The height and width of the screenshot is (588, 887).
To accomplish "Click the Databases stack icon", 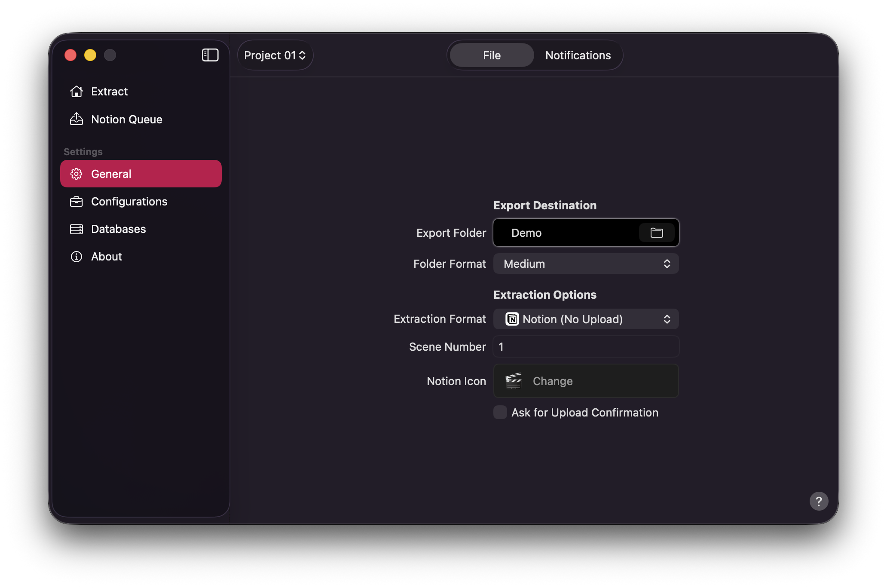I will click(76, 229).
